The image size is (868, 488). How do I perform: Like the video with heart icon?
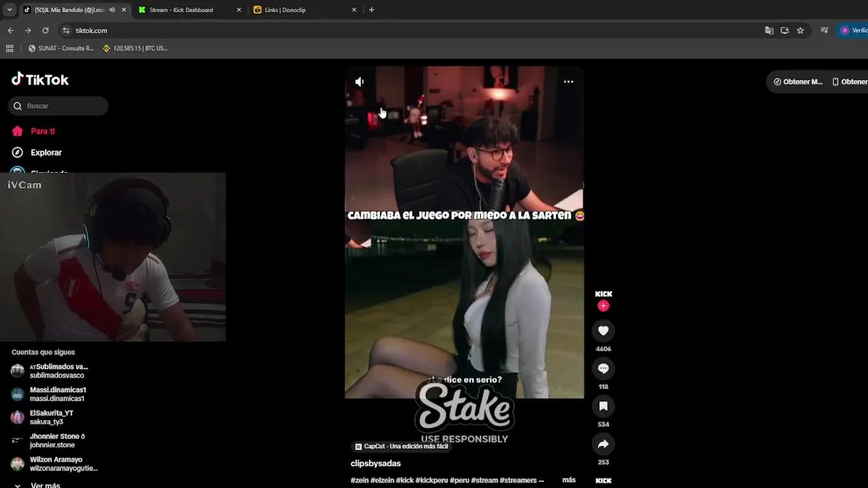pyautogui.click(x=603, y=331)
